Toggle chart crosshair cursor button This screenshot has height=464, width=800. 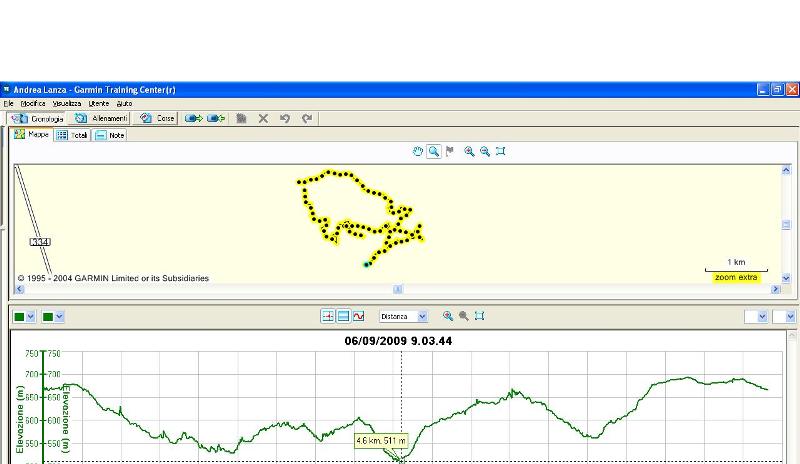point(327,316)
